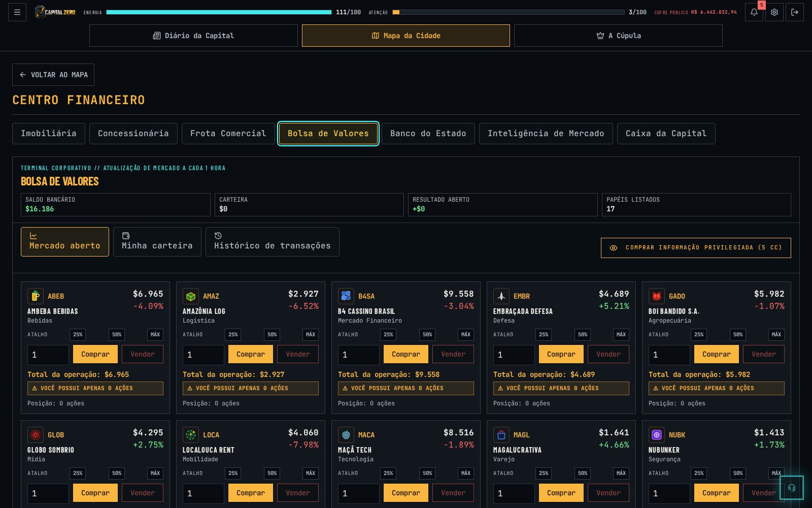Click the attention bar
The image size is (812, 508).
click(x=509, y=12)
